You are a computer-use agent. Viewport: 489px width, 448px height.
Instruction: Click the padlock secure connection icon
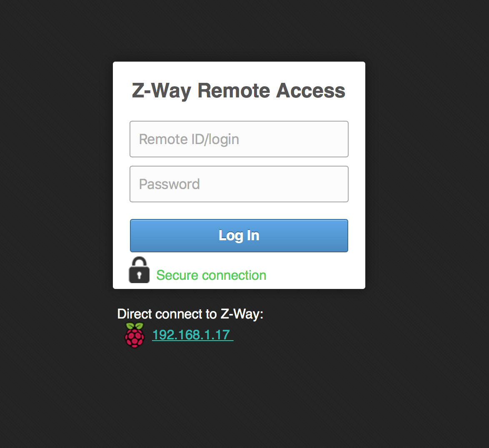(x=139, y=271)
